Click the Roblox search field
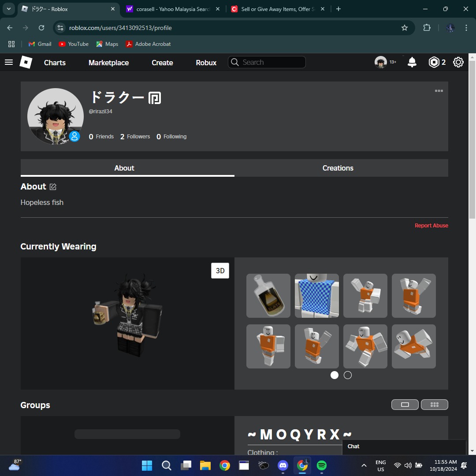 (267, 62)
